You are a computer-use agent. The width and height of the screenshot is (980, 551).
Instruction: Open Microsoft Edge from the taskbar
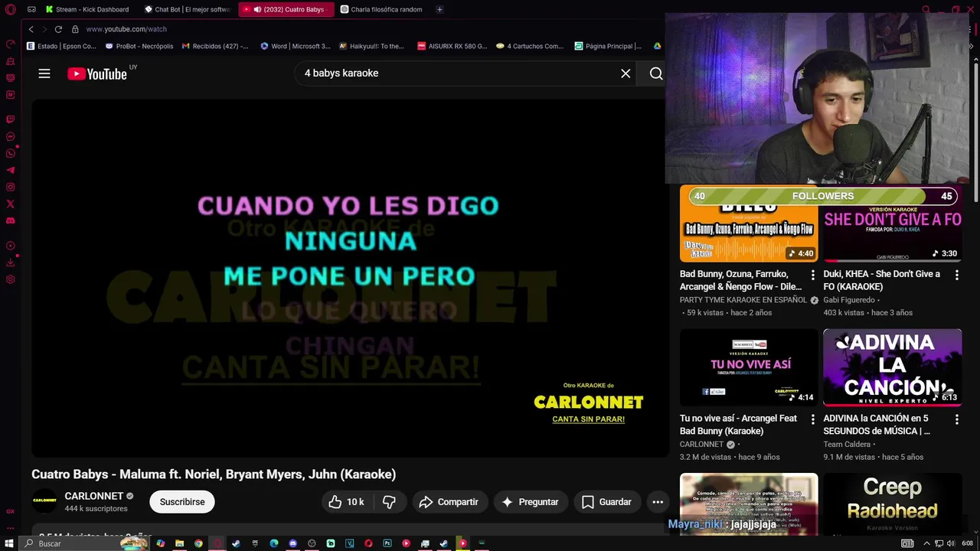point(273,543)
